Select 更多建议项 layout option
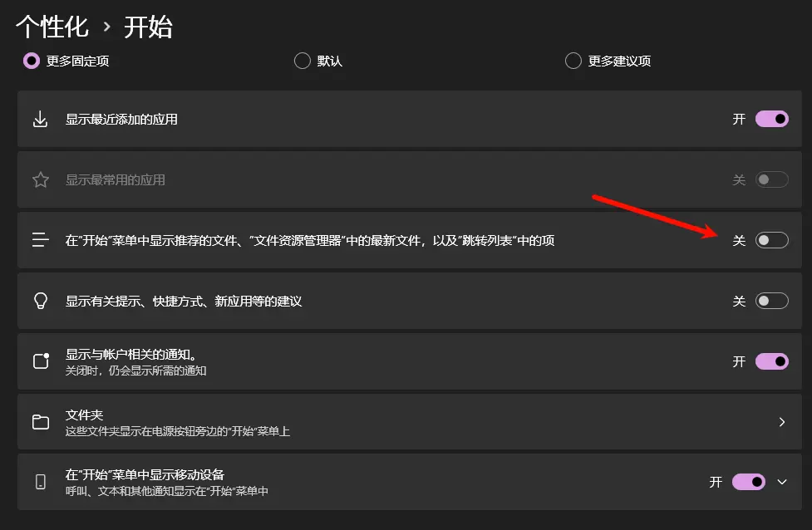This screenshot has height=530, width=812. coord(573,61)
